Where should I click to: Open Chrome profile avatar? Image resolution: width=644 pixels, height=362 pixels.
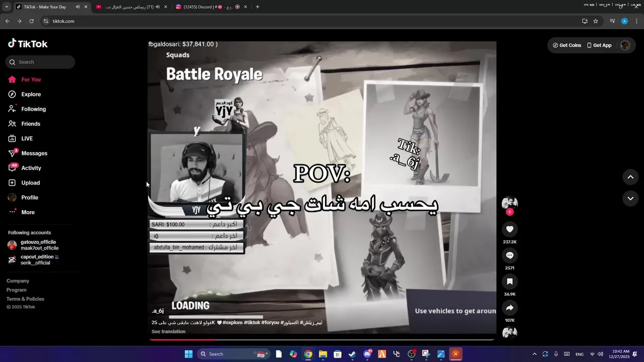624,21
